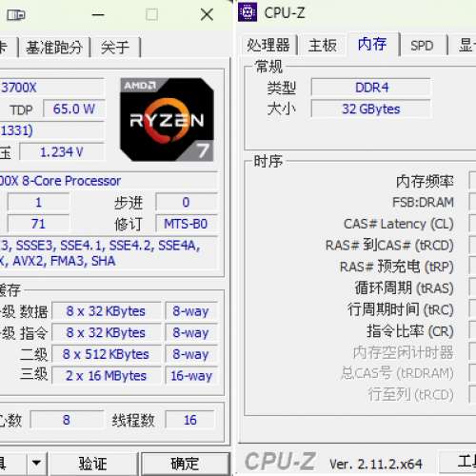Click the RAS# 到CAS# (tRCD) label
This screenshot has height=476, width=476.
(x=389, y=246)
